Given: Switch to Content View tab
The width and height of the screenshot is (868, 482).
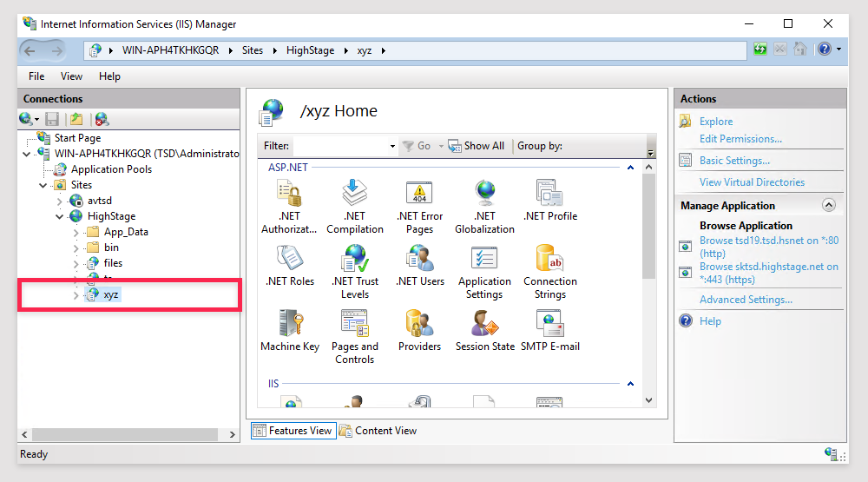Looking at the screenshot, I should point(378,431).
